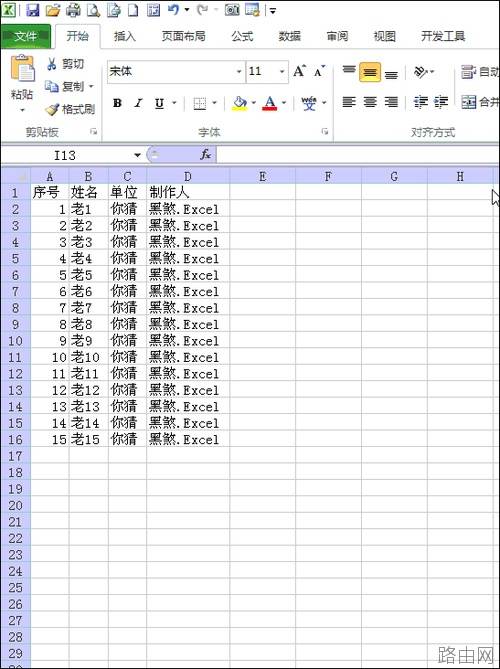Open the Fill Color dropdown arrow

[253, 103]
